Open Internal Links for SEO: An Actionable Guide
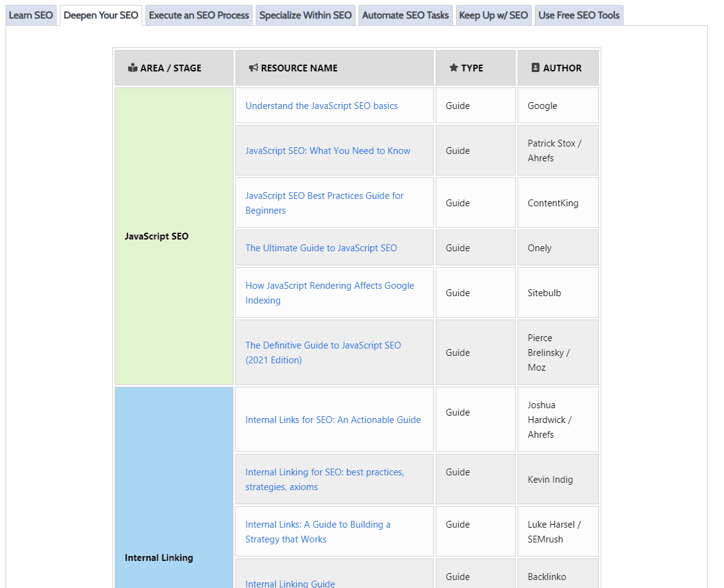This screenshot has height=588, width=724. (x=333, y=420)
